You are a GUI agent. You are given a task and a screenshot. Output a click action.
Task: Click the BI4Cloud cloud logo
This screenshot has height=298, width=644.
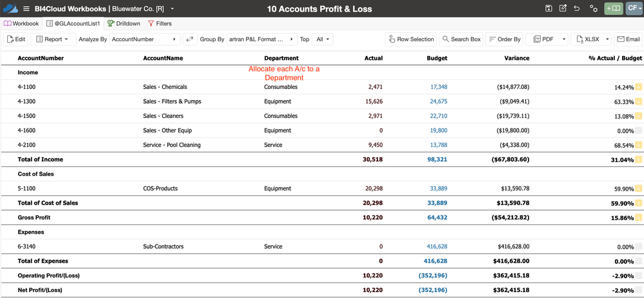tap(10, 8)
